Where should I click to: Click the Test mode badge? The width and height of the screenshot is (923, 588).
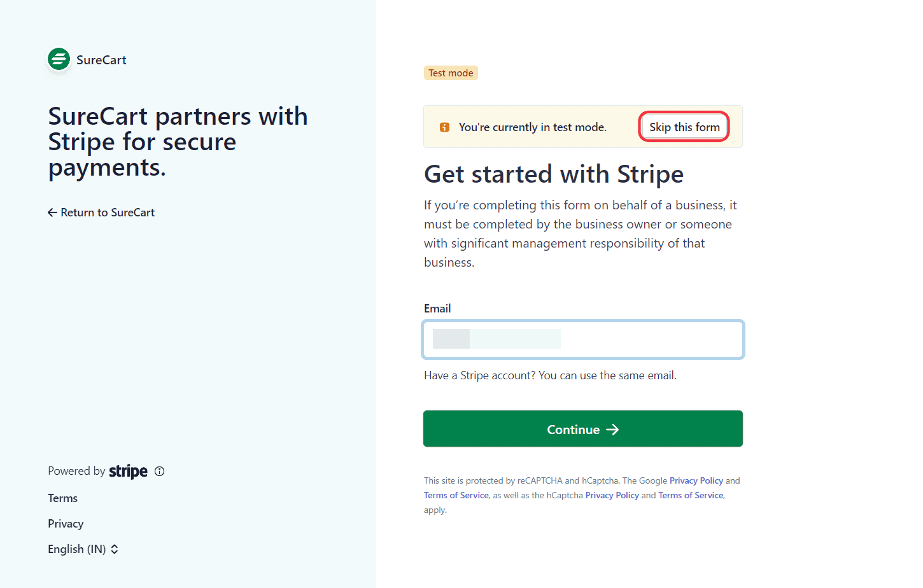(x=451, y=73)
